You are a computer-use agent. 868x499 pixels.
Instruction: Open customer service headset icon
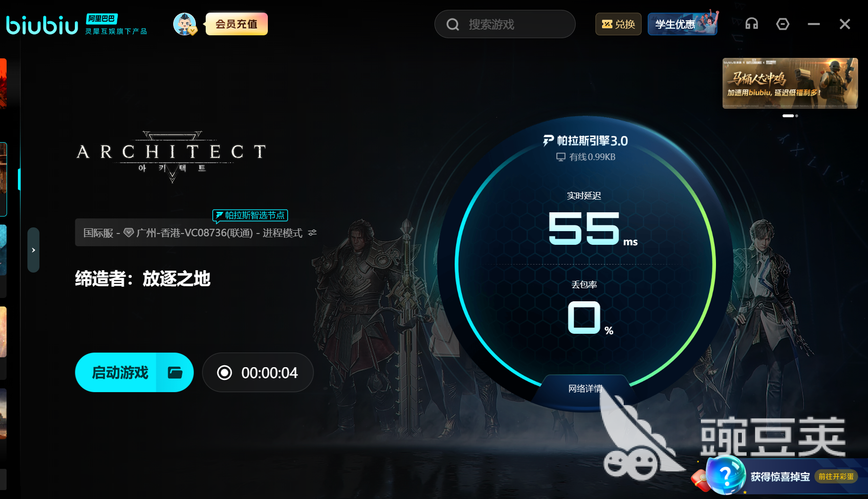[x=752, y=24]
